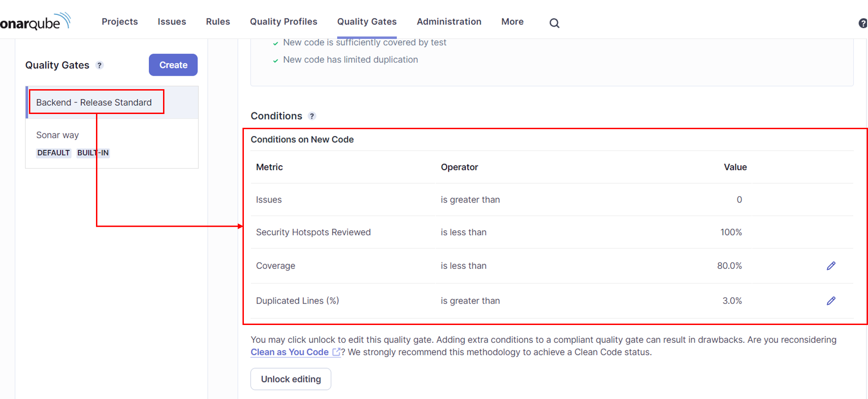868x399 pixels.
Task: Click the 3.0% duplicated lines value
Action: coord(732,301)
